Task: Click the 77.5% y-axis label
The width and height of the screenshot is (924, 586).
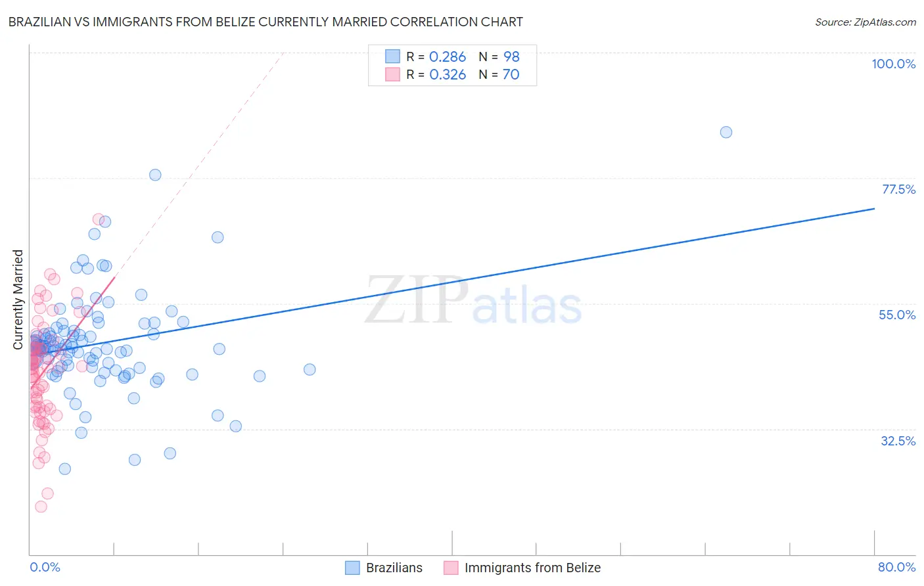Action: click(x=898, y=189)
